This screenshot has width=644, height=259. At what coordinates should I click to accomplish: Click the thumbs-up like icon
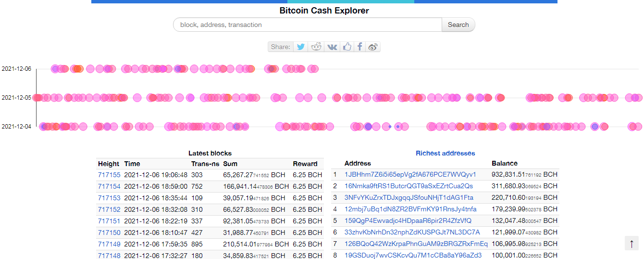click(347, 47)
